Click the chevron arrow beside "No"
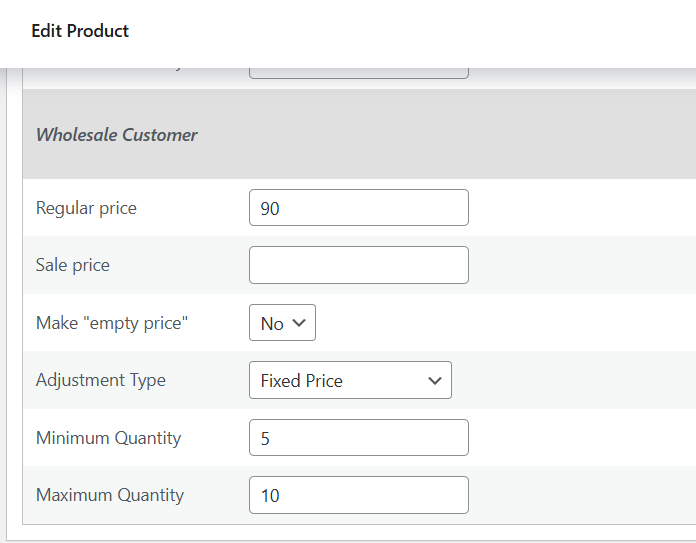The width and height of the screenshot is (696, 543). [301, 324]
